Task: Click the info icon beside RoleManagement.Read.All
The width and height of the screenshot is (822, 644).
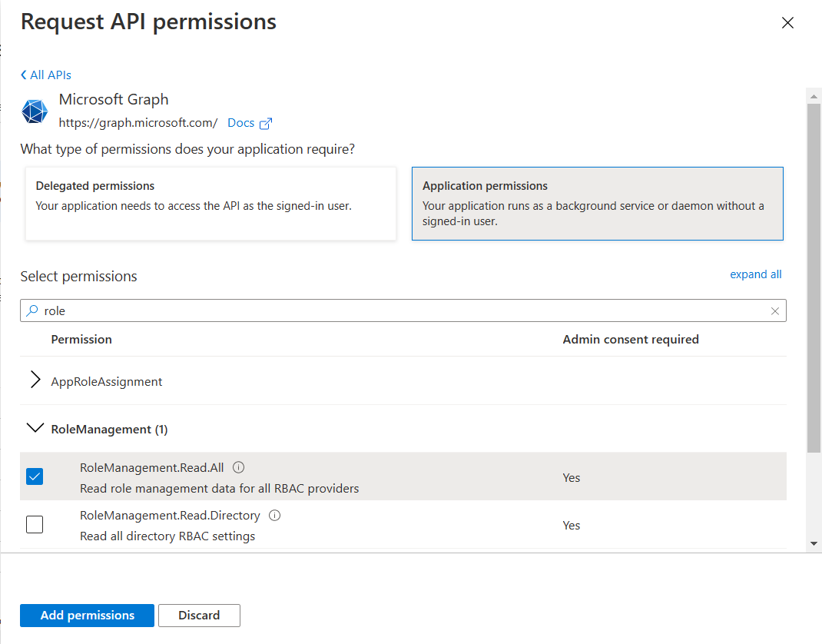Action: pyautogui.click(x=238, y=467)
